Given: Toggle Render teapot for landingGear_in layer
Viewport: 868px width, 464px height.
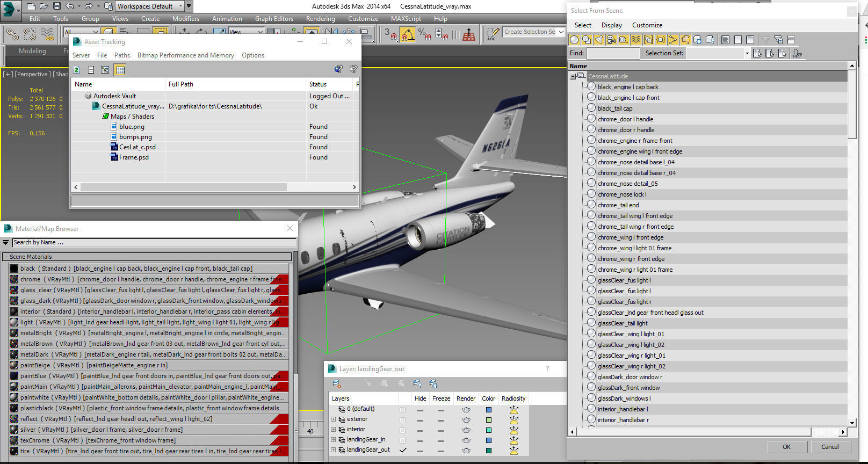Looking at the screenshot, I should point(466,440).
